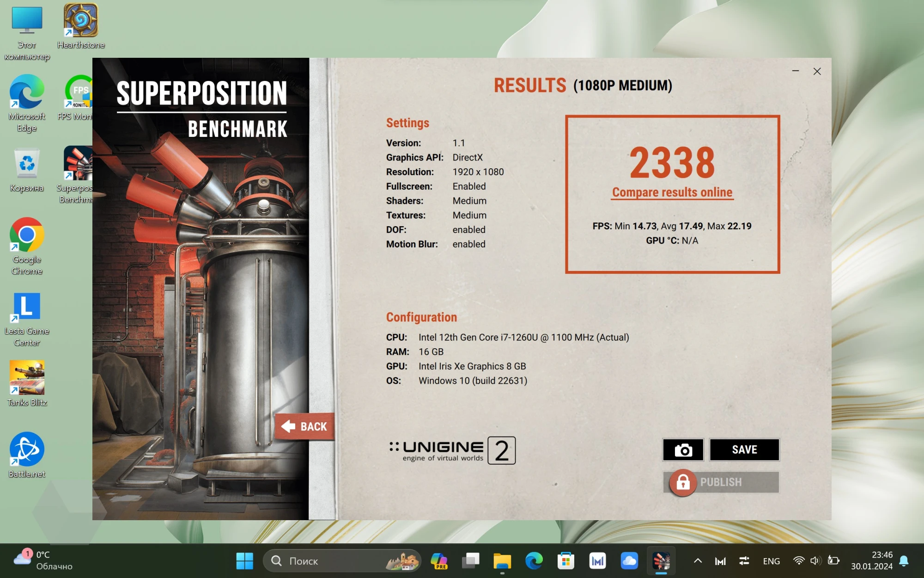Open the notification bell in the taskbar
924x578 pixels.
click(x=904, y=561)
